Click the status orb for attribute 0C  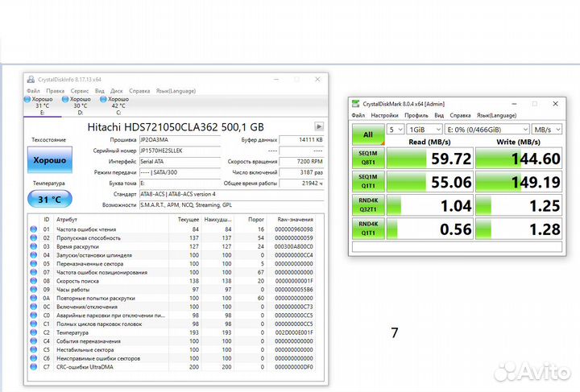pos(34,307)
